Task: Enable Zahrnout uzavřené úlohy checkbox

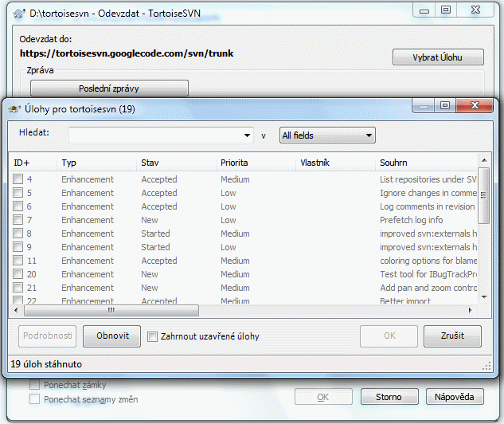Action: point(152,337)
